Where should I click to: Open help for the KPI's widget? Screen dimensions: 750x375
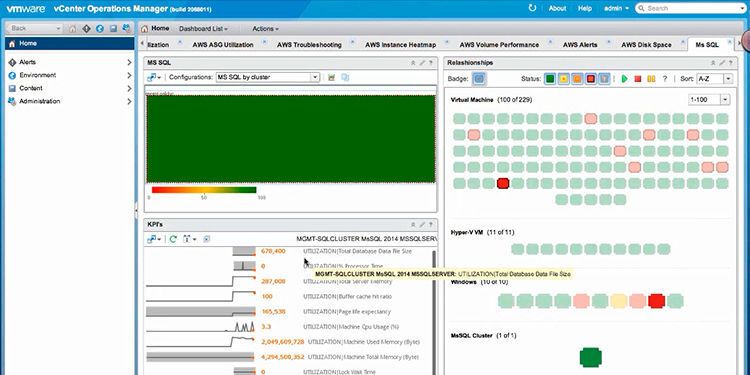pos(430,224)
